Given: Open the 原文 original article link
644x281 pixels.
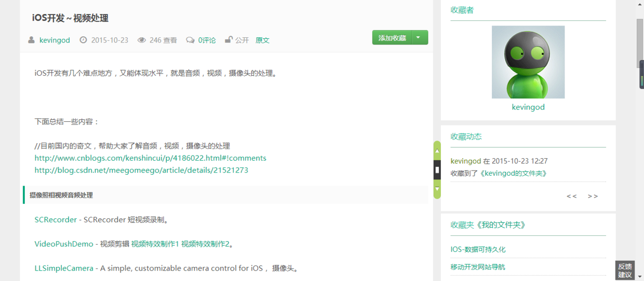Looking at the screenshot, I should pos(262,40).
